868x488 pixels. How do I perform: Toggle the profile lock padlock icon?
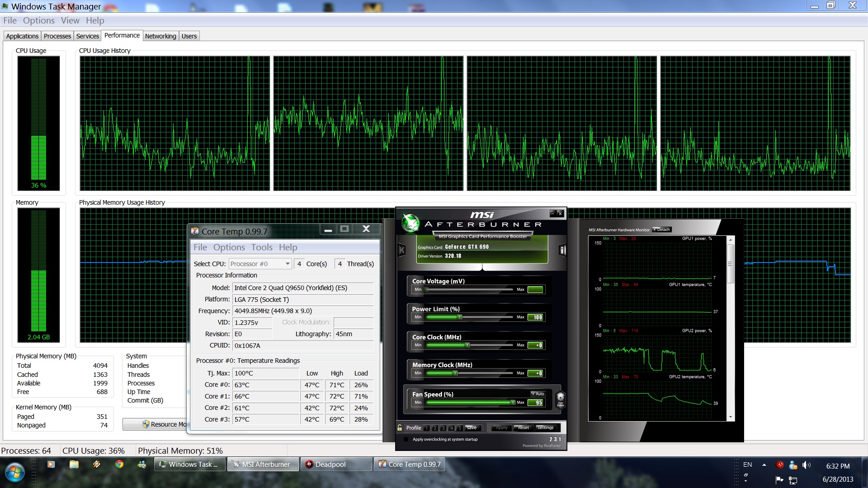pyautogui.click(x=400, y=427)
